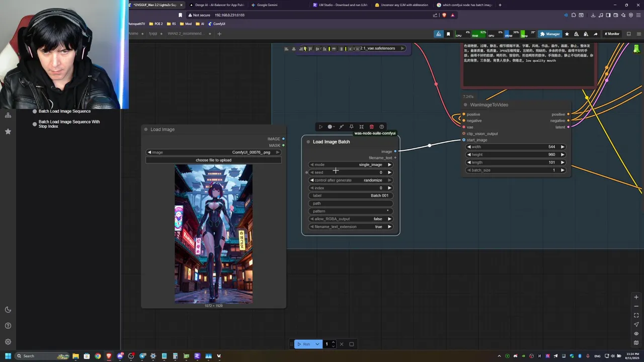Change control after generate randomize option
The width and height of the screenshot is (644, 362).
351,180
